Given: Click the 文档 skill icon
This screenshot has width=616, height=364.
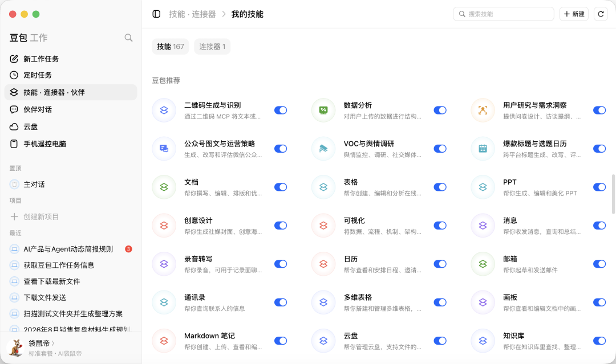Looking at the screenshot, I should [164, 187].
